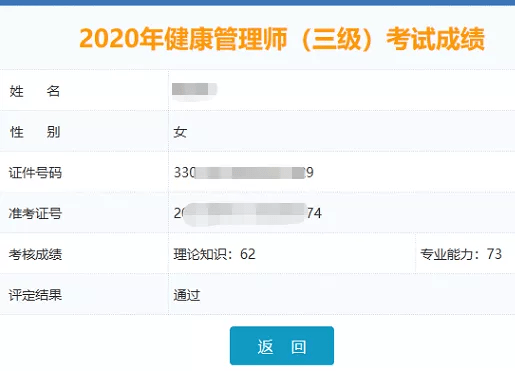Viewport: 515px width, 371px height.
Task: Click the digit 9 ending the ID number
Action: [x=310, y=173]
